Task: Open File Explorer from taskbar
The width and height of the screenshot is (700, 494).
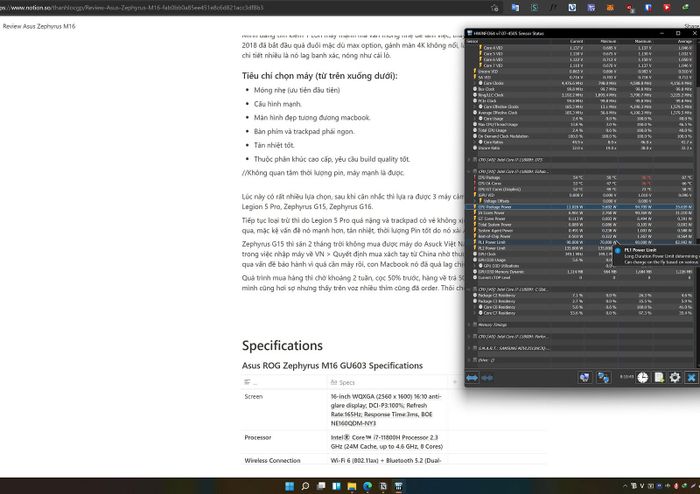Action: pyautogui.click(x=352, y=486)
